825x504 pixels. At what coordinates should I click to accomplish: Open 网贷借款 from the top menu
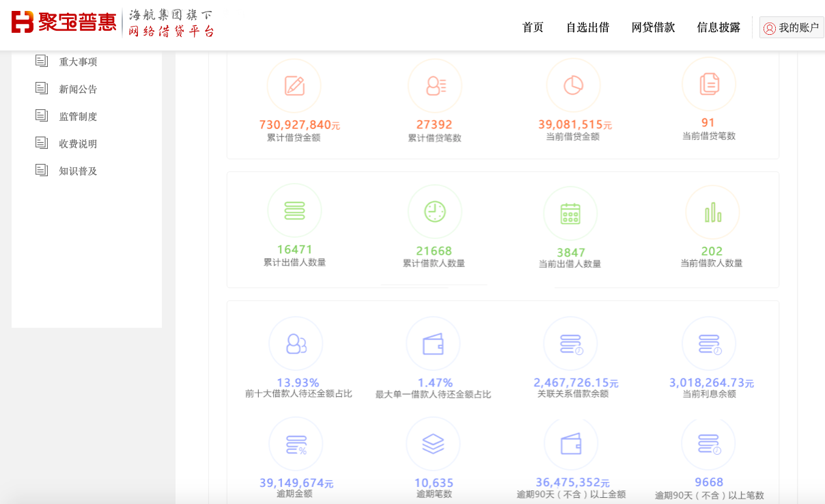[x=653, y=27]
